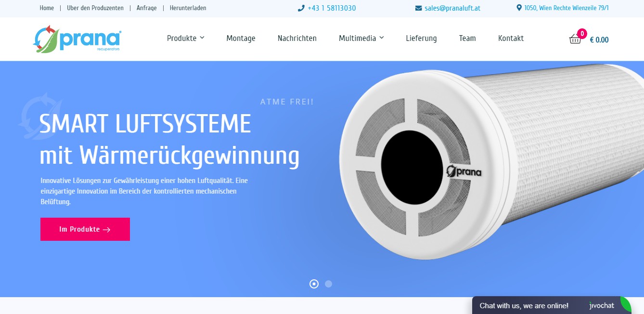Click the SMART LUFTSYSTEME headline
This screenshot has width=644, height=314.
(x=145, y=124)
